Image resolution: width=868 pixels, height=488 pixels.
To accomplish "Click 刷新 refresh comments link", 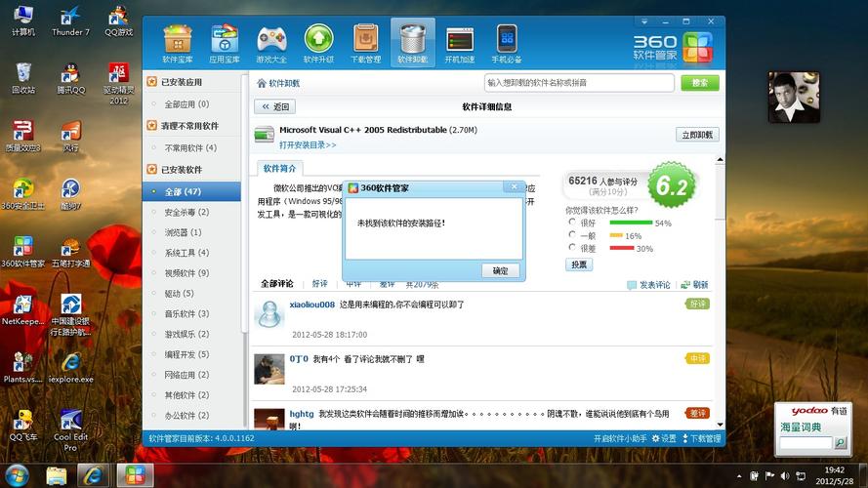I will tap(695, 285).
